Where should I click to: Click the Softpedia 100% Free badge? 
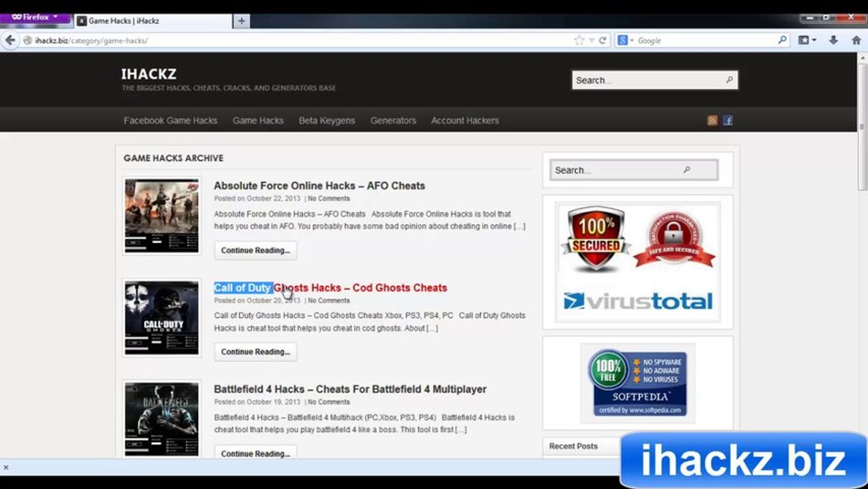(638, 383)
